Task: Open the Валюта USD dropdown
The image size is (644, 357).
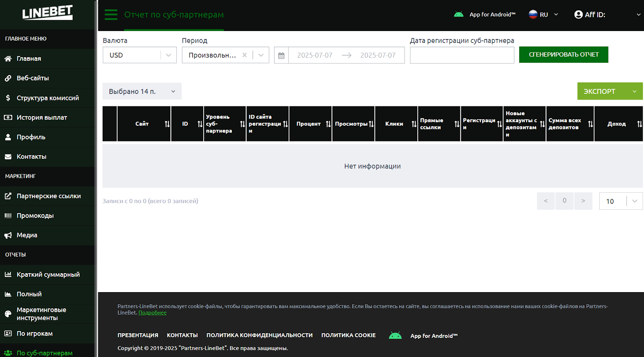Action: [x=140, y=55]
